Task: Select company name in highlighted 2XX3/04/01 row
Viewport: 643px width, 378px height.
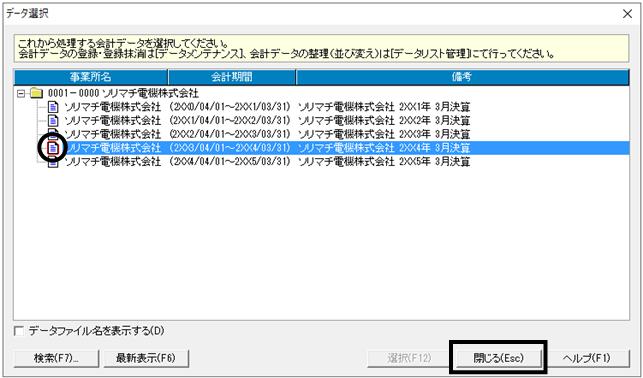Action: 113,148
